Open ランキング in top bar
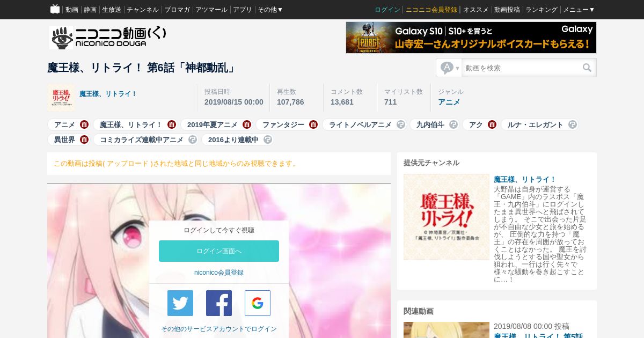This screenshot has height=338, width=644. 541,10
